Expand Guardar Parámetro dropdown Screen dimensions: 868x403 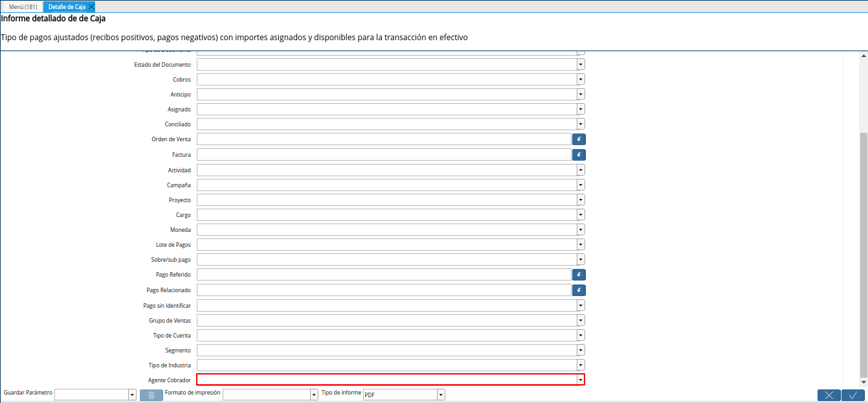[x=132, y=395]
